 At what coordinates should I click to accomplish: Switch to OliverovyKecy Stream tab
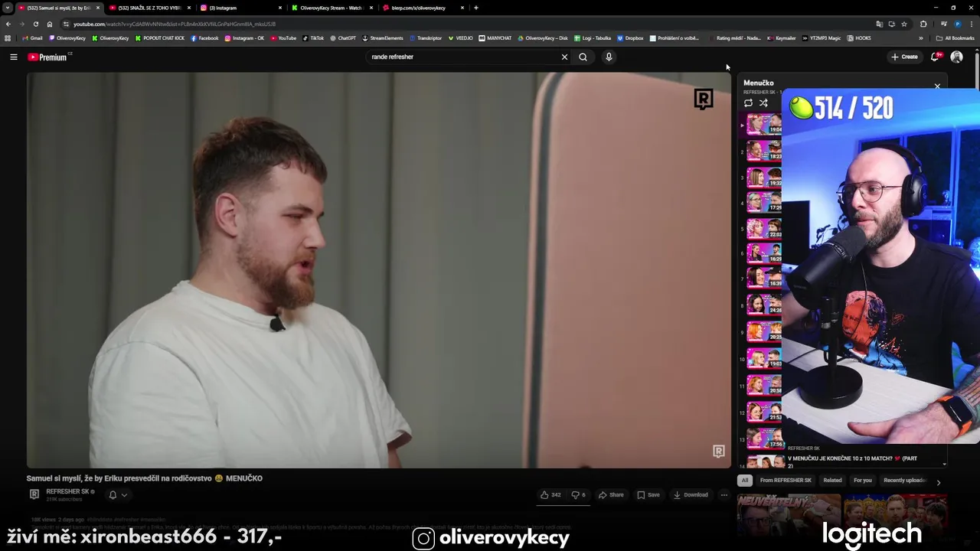(332, 8)
